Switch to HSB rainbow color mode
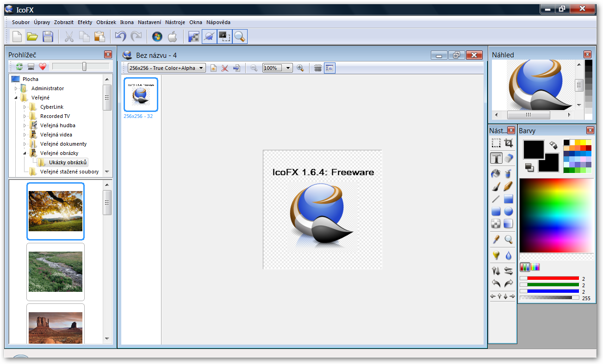 (x=535, y=267)
